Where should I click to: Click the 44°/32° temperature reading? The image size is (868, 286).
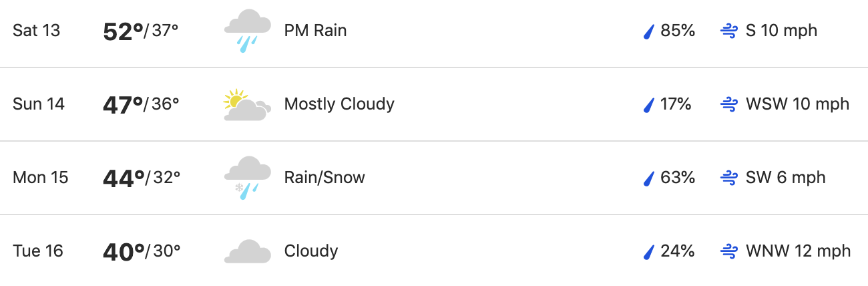142,178
